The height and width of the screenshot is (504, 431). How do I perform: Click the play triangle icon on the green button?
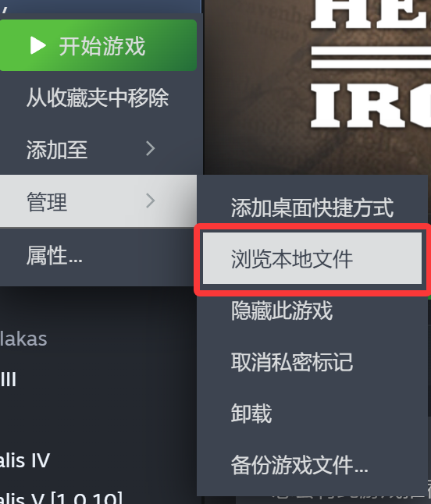coord(38,45)
